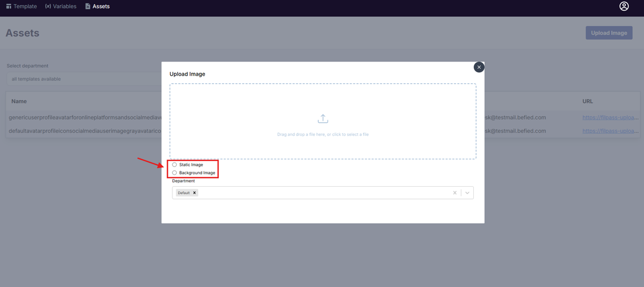Remove the Default department tag

194,193
